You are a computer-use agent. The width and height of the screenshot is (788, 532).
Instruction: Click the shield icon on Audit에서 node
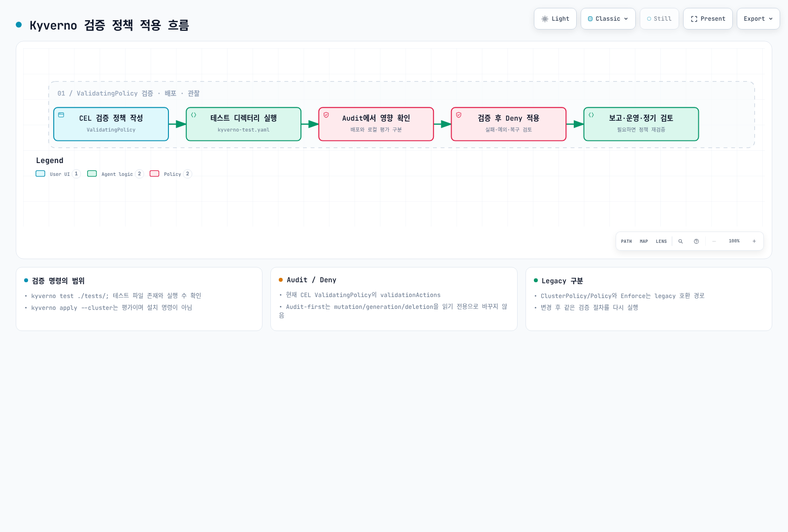coord(326,115)
